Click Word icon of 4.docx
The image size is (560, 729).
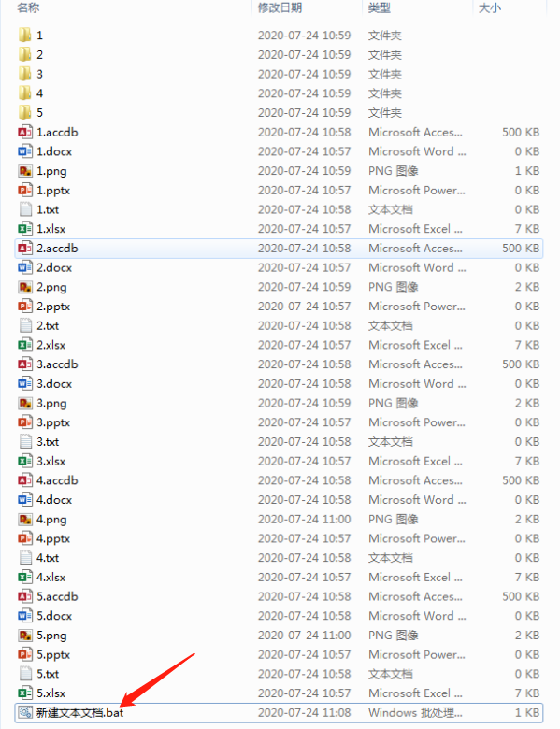click(x=25, y=500)
